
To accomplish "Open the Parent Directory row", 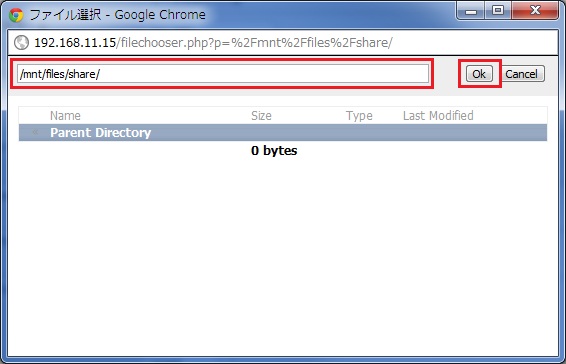I will [x=283, y=133].
